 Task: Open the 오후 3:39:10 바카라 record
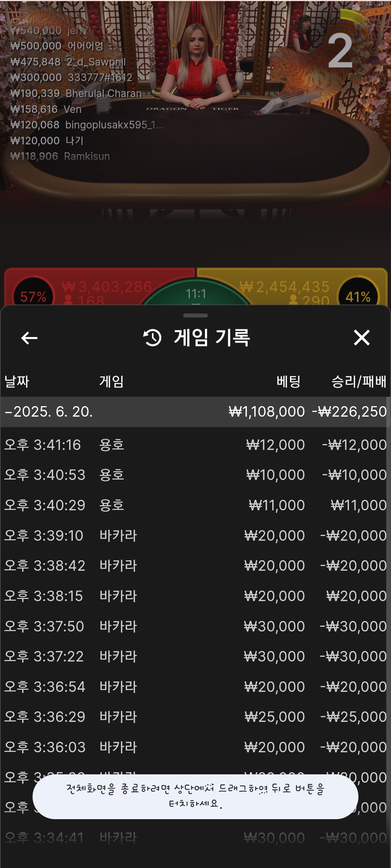195,536
